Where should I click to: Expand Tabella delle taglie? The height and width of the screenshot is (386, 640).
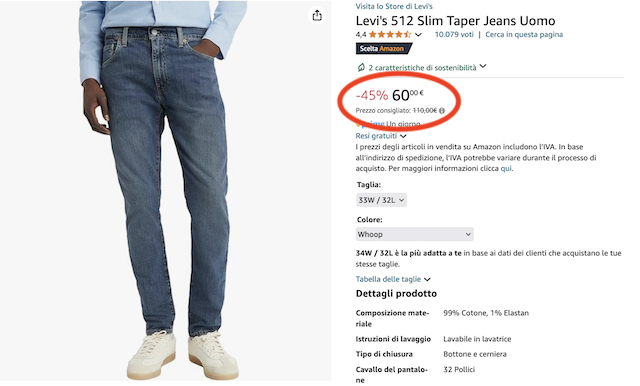point(393,279)
